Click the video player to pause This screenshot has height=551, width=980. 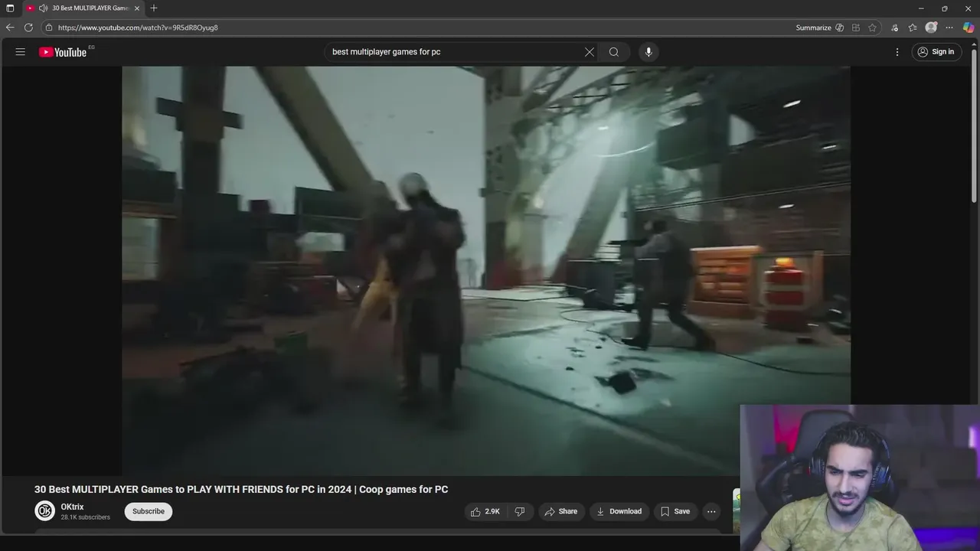coord(486,270)
